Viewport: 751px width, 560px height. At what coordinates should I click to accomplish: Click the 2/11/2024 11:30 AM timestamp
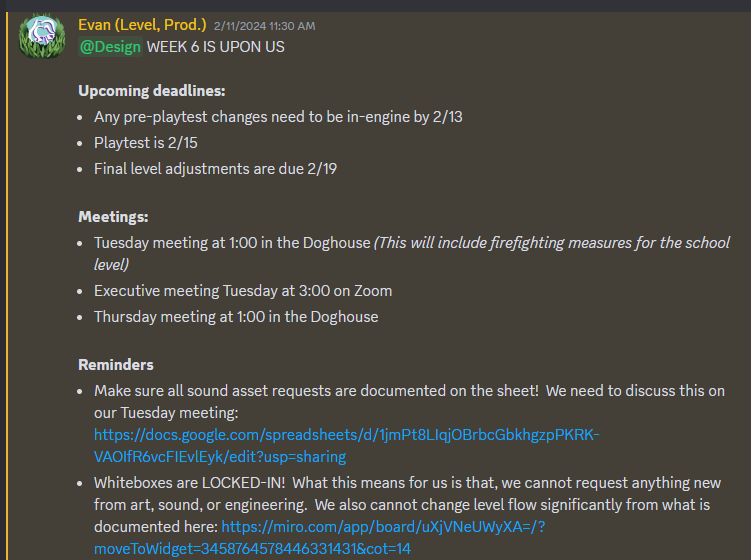tap(264, 26)
